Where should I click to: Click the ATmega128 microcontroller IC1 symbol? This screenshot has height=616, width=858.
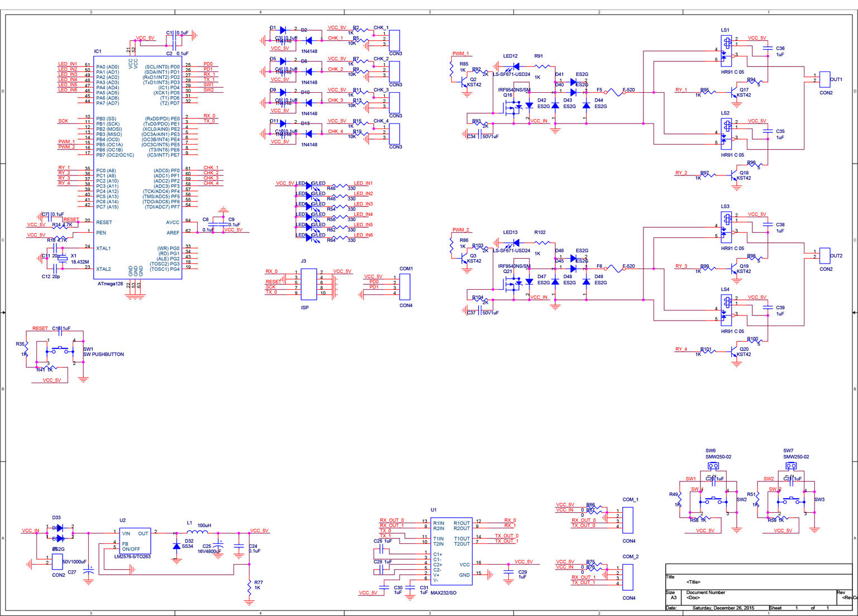tap(137, 168)
